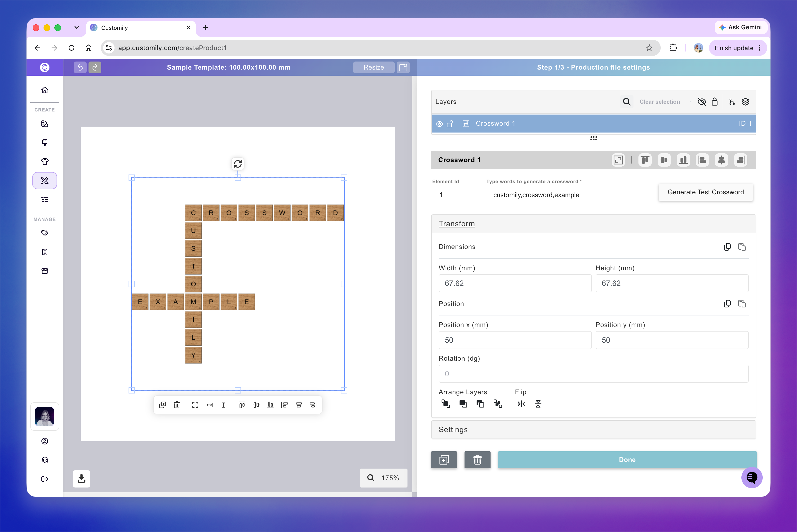Open the tags icon under Manage
The width and height of the screenshot is (797, 532).
44,233
